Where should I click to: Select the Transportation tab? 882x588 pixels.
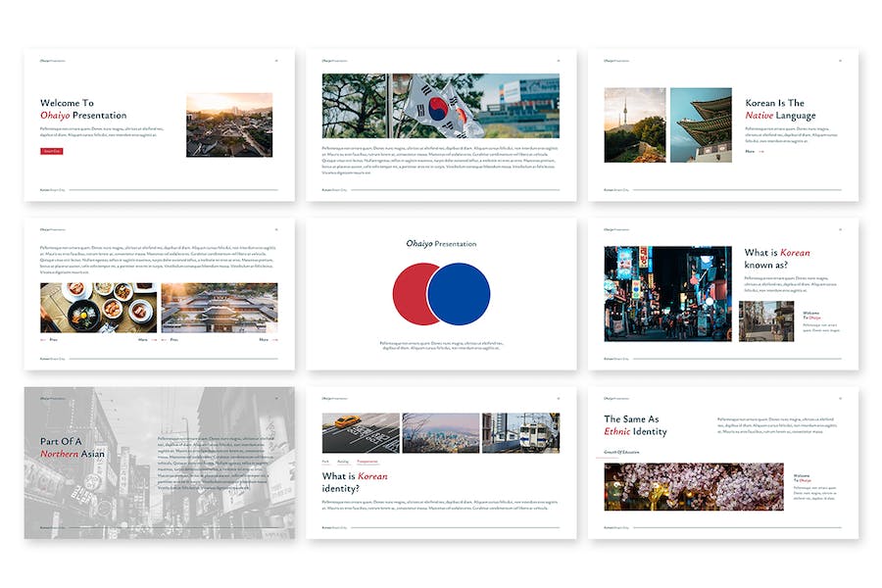click(367, 460)
